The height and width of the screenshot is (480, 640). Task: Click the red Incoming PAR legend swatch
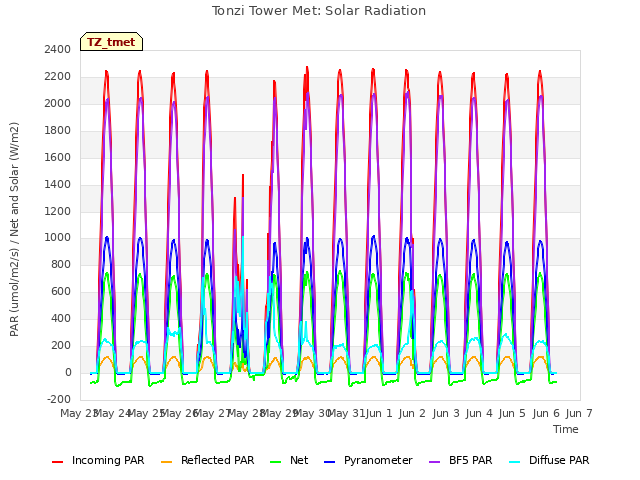pos(58,462)
